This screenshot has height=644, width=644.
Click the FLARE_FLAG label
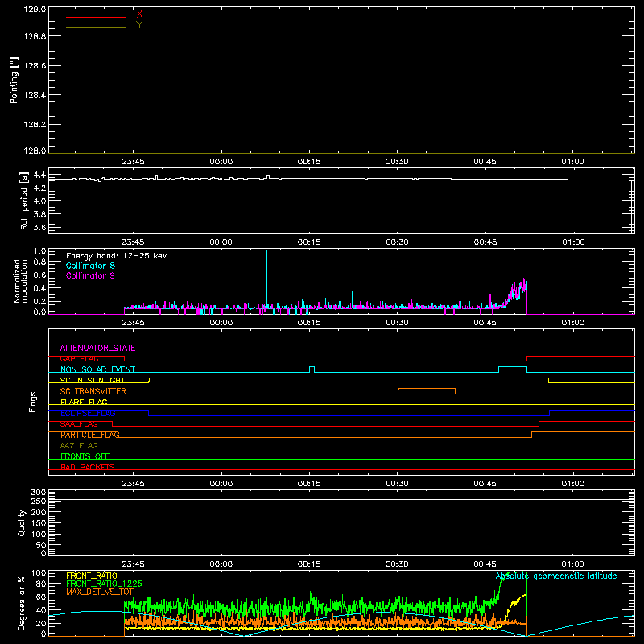tap(84, 402)
